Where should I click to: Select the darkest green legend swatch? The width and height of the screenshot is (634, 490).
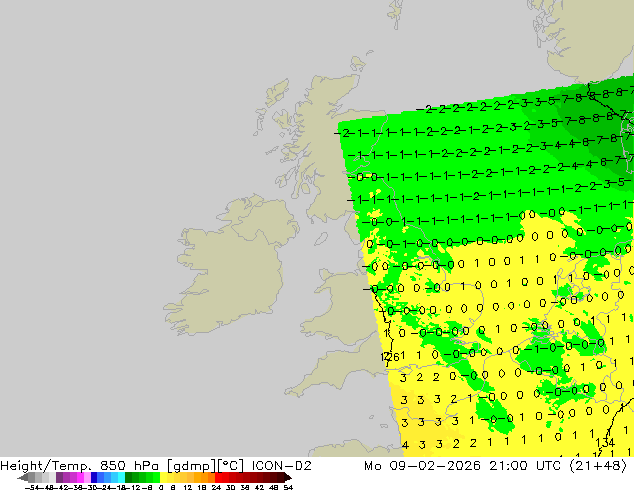click(x=129, y=477)
